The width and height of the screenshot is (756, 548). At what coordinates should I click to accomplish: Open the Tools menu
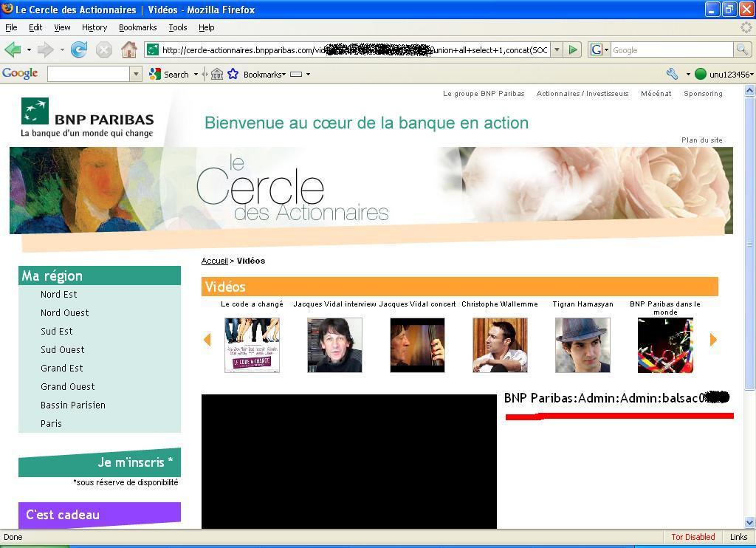tap(178, 27)
